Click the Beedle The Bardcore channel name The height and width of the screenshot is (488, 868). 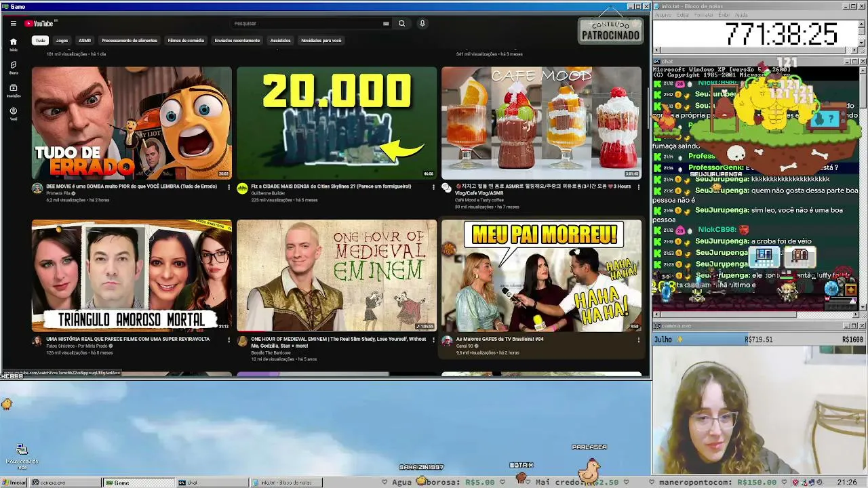point(271,352)
